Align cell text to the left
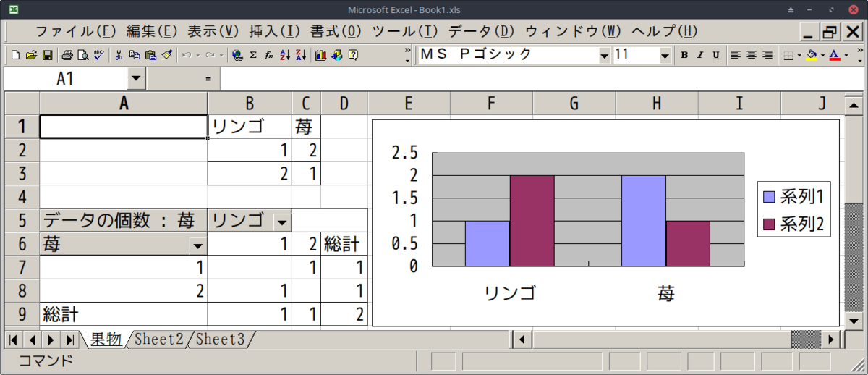The height and width of the screenshot is (375, 868). click(x=735, y=55)
